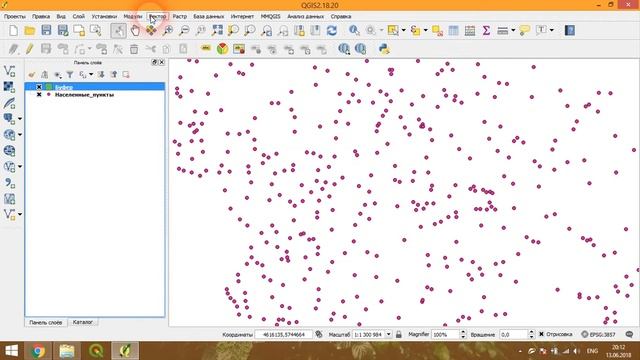Open the Справка menu
640x360 pixels.
tap(341, 16)
